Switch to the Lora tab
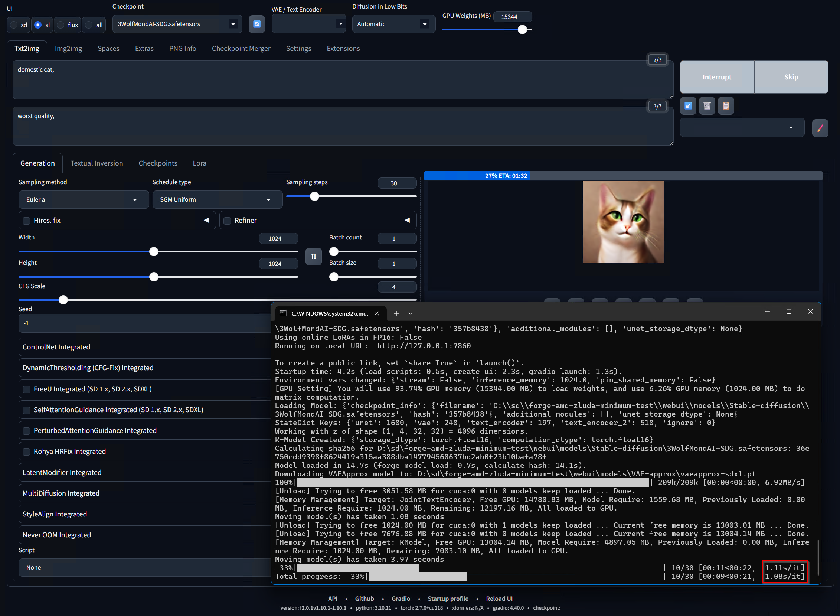The height and width of the screenshot is (616, 840). pyautogui.click(x=199, y=163)
